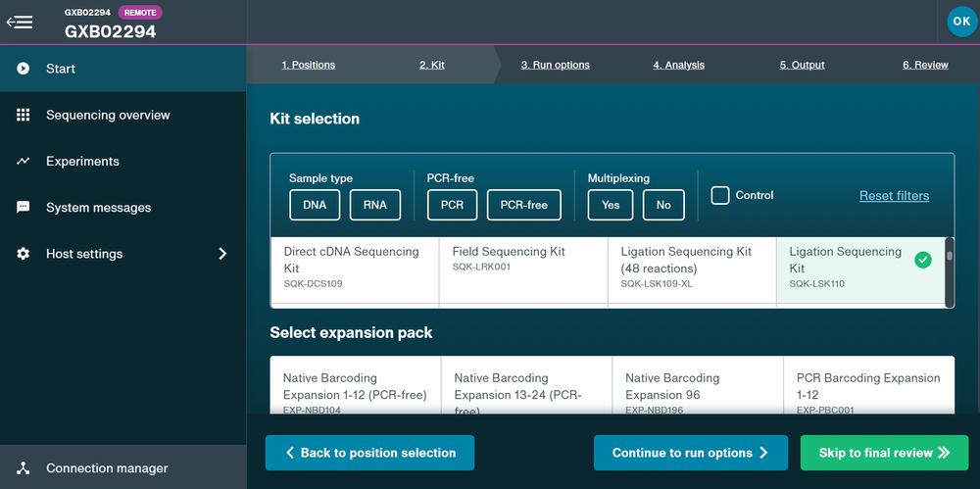The height and width of the screenshot is (489, 980).
Task: Click the GXB02294 device title
Action: (110, 31)
